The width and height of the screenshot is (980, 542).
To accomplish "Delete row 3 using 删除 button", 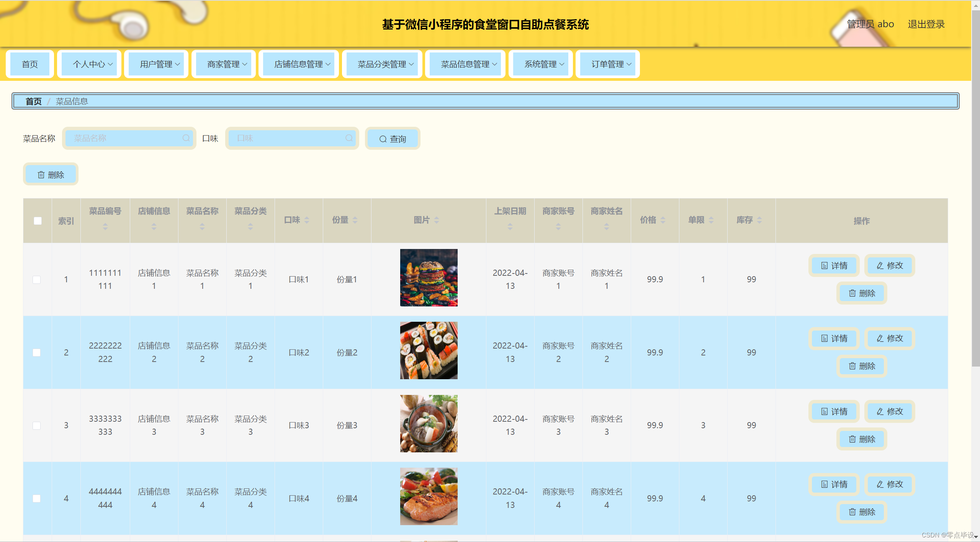I will pos(862,439).
